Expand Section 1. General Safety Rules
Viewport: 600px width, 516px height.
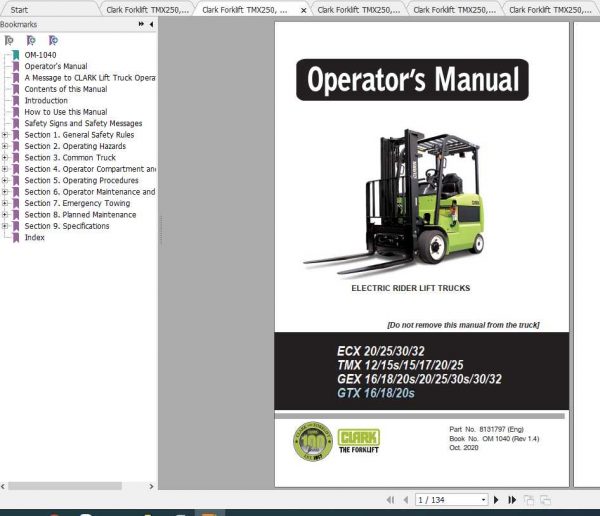coord(5,135)
